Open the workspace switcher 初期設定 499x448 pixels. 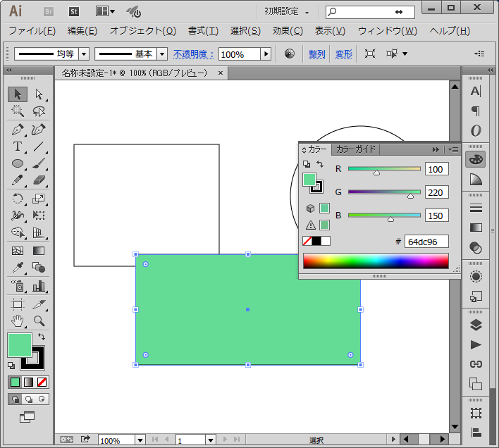[286, 12]
